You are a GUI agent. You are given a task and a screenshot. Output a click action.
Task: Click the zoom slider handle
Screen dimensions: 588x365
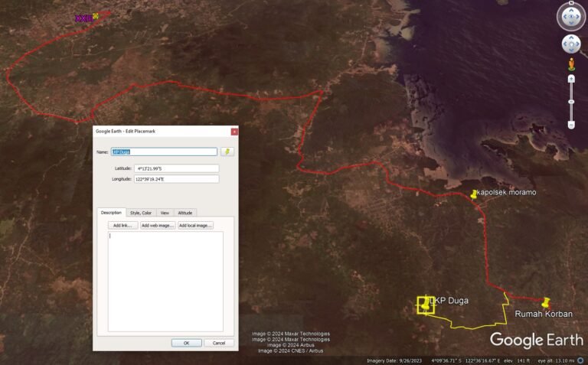pos(571,102)
